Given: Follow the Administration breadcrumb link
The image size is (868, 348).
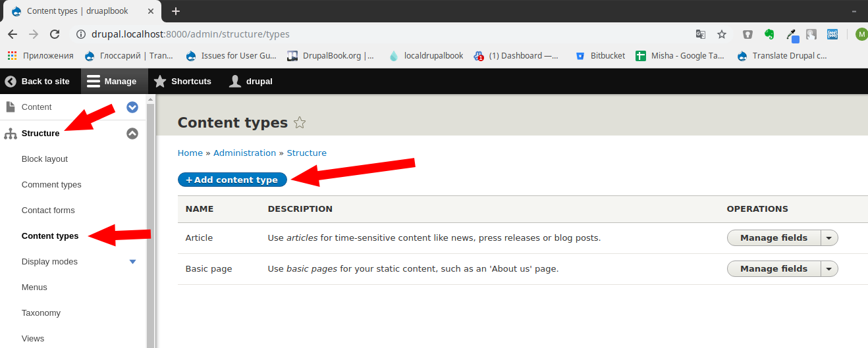Looking at the screenshot, I should tap(244, 153).
